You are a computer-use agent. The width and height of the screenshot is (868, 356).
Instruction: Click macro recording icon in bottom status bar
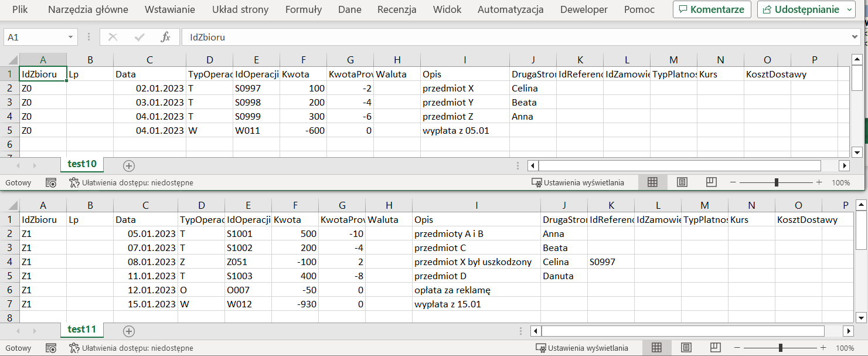51,348
